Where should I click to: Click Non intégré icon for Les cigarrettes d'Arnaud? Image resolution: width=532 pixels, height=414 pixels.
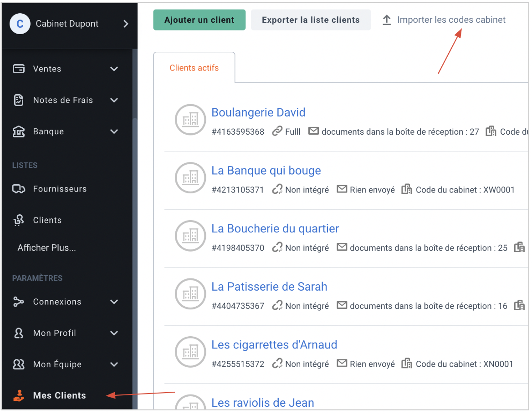[277, 363]
